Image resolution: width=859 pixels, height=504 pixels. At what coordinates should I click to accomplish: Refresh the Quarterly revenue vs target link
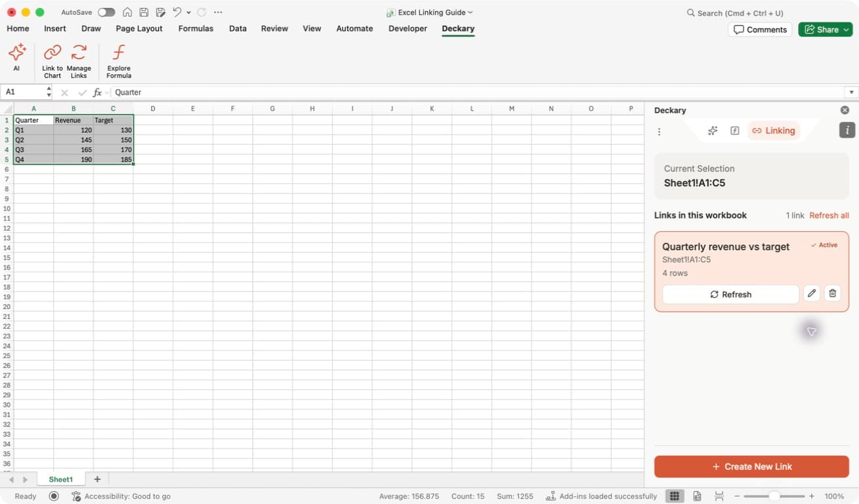click(x=730, y=294)
